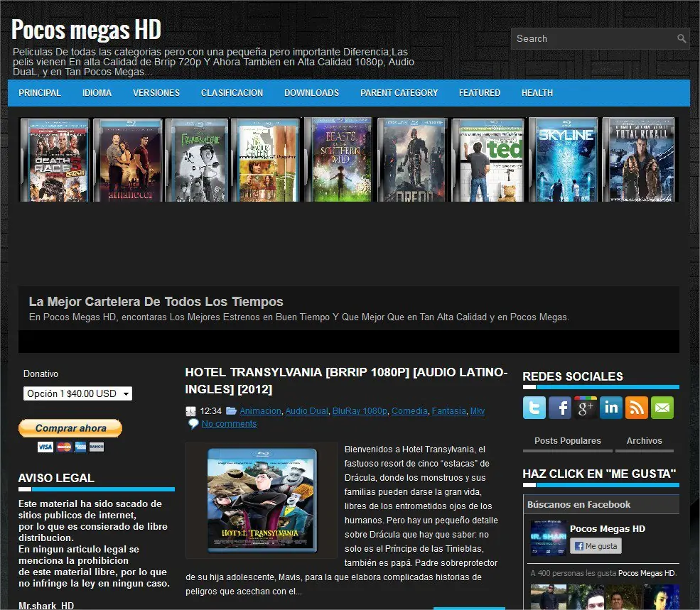Click the search magnifier icon

(x=682, y=39)
